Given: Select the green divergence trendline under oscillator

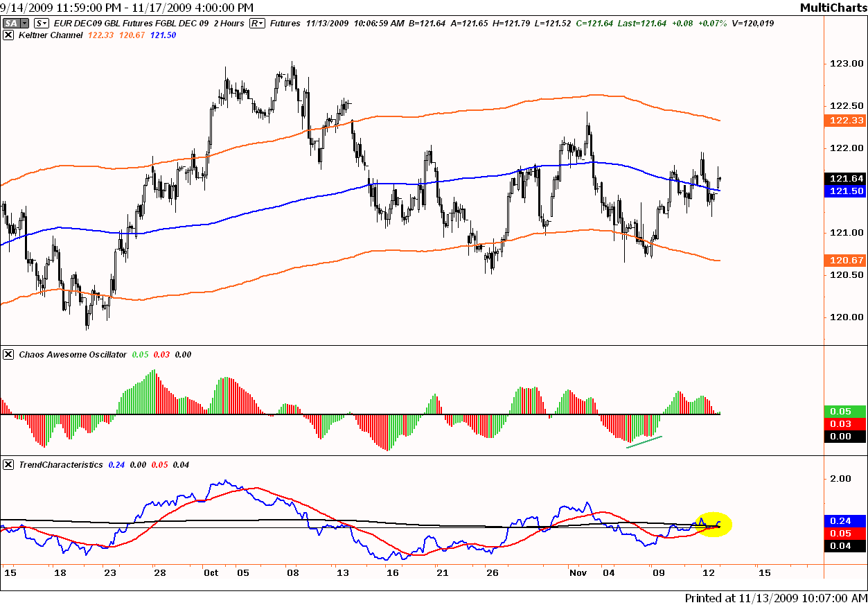Looking at the screenshot, I should (644, 441).
